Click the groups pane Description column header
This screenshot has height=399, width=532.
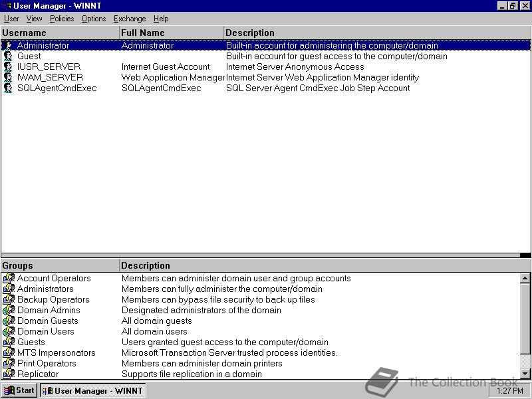pyautogui.click(x=325, y=265)
